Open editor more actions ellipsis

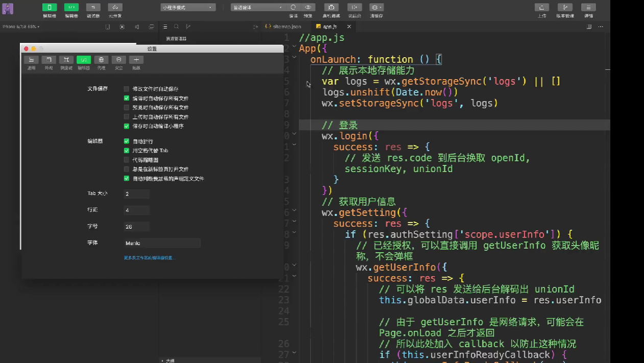[601, 27]
